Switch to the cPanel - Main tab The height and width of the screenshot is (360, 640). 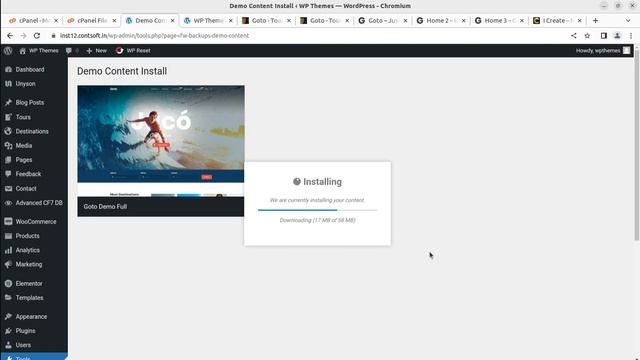pyautogui.click(x=33, y=20)
